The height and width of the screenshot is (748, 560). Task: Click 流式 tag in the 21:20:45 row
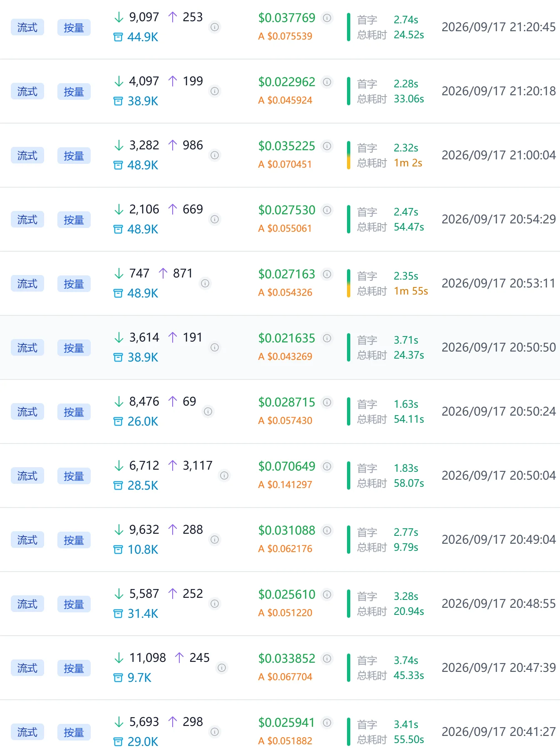pyautogui.click(x=27, y=27)
